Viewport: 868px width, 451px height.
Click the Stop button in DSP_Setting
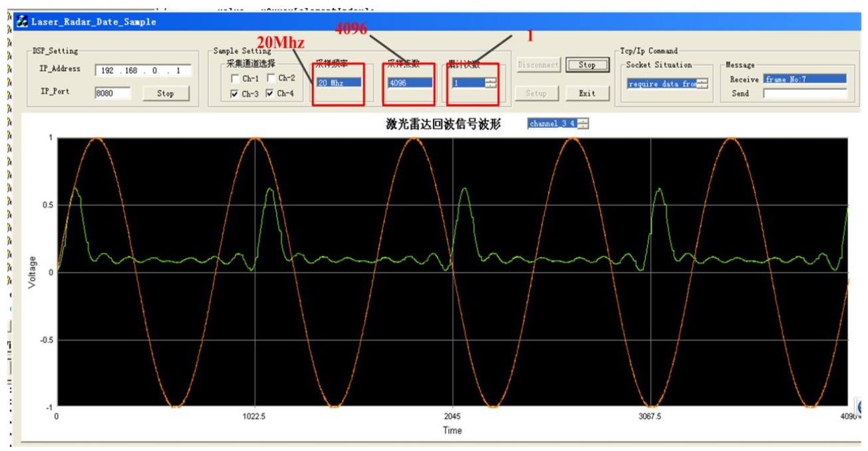pyautogui.click(x=166, y=93)
